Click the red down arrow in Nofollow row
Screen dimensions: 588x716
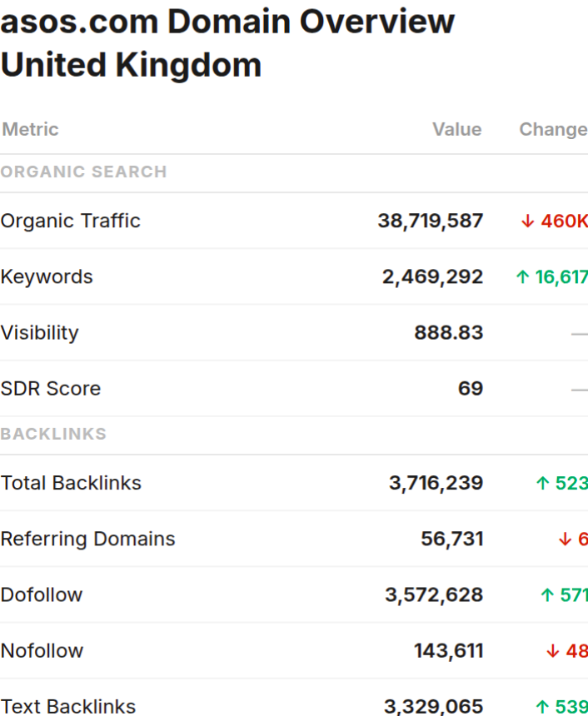click(x=552, y=651)
